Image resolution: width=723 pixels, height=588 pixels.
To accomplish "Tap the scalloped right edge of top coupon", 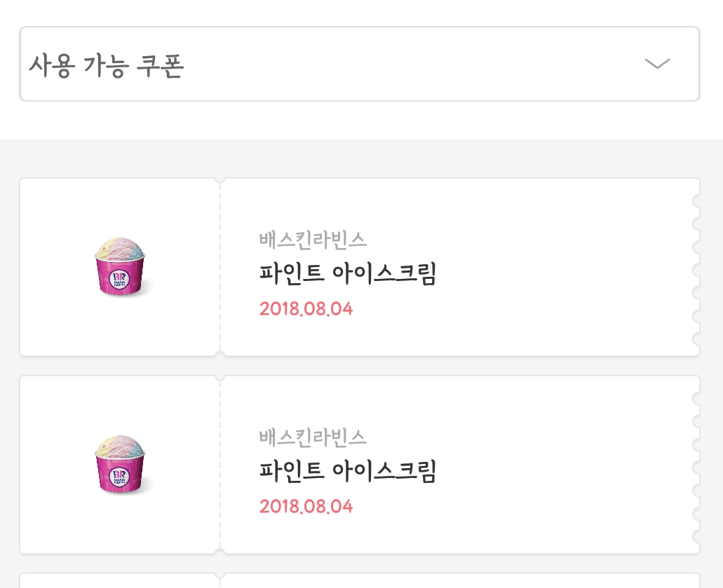I will tap(696, 267).
